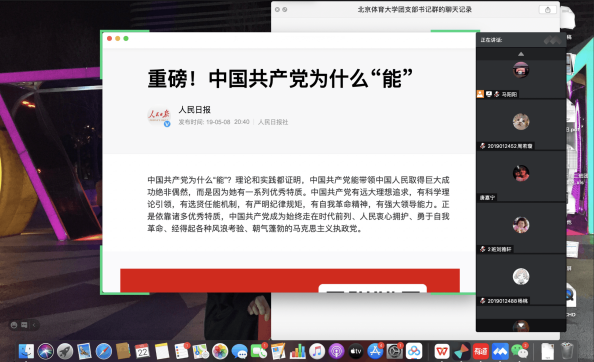The width and height of the screenshot is (594, 362).
Task: Open WeChat green icon in Dock
Action: [520, 352]
